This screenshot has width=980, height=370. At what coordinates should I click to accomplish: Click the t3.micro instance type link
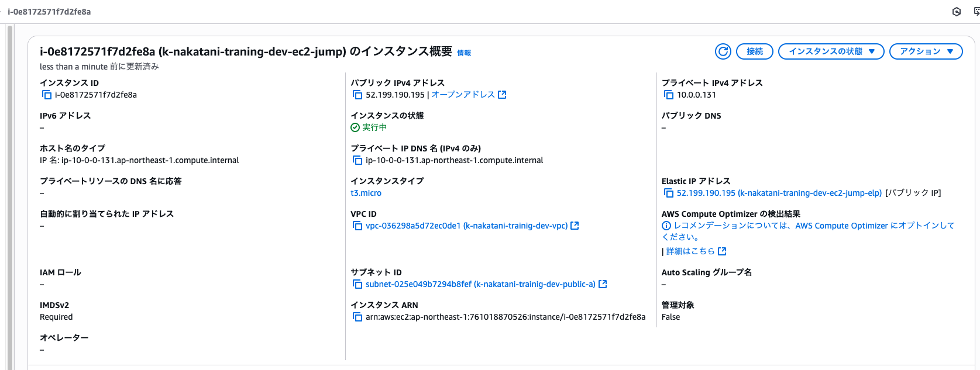366,193
